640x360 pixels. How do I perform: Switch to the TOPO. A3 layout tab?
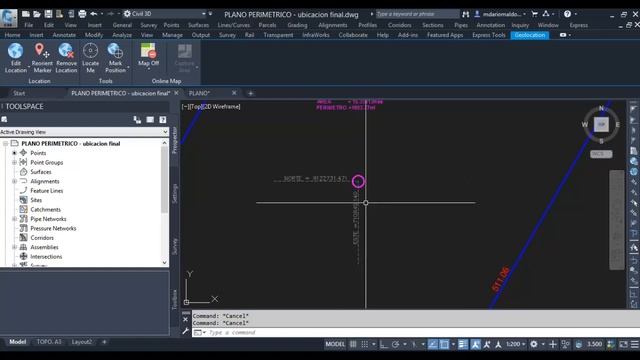coord(49,342)
